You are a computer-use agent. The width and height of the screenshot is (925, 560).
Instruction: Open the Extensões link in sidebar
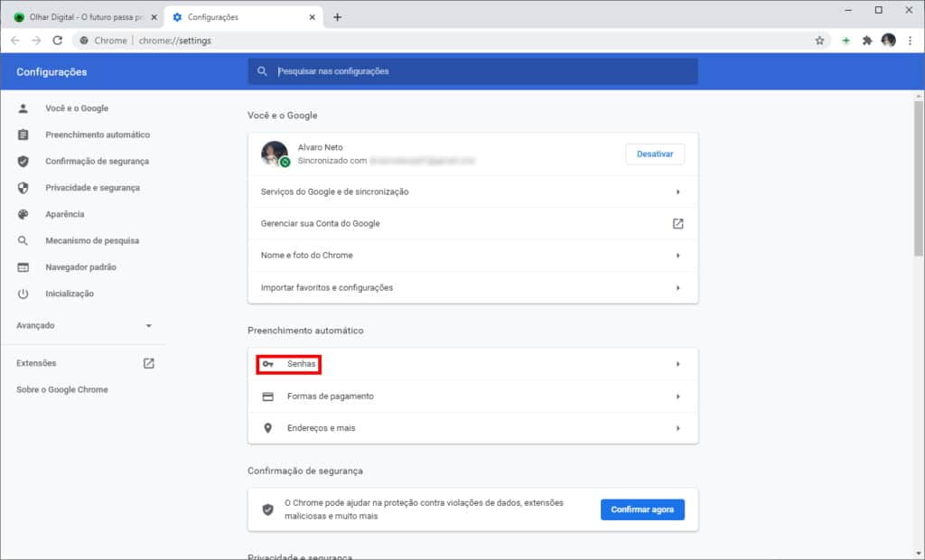point(36,363)
